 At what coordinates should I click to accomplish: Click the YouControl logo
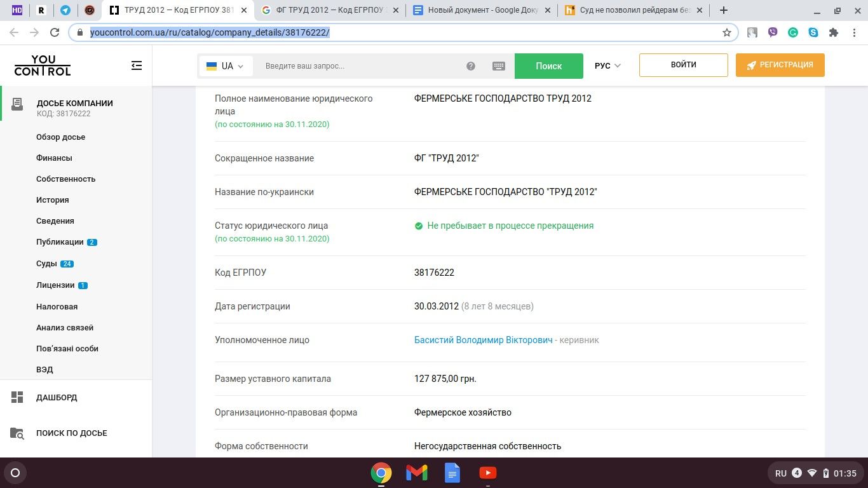[x=43, y=65]
